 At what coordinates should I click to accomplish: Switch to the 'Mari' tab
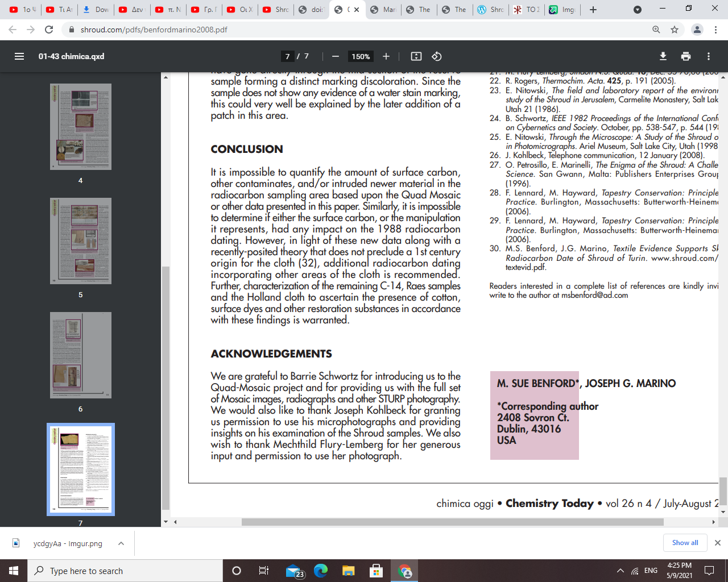click(x=383, y=10)
